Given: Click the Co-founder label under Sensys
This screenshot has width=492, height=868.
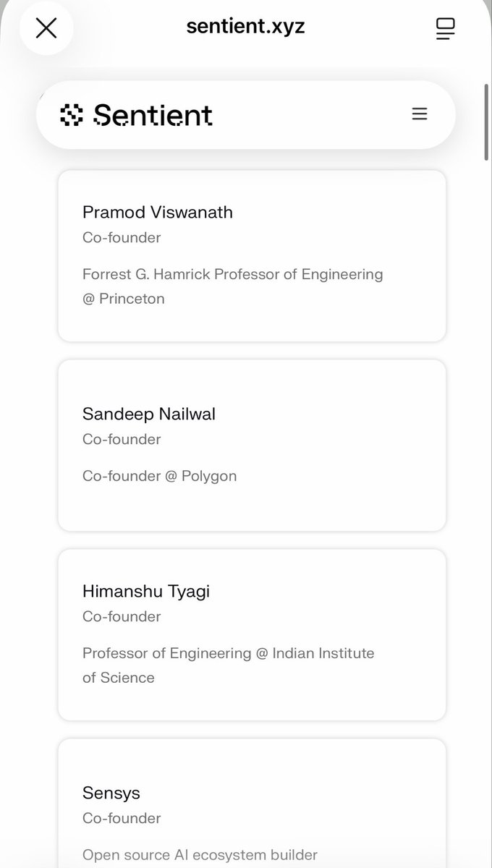Looking at the screenshot, I should point(122,818).
